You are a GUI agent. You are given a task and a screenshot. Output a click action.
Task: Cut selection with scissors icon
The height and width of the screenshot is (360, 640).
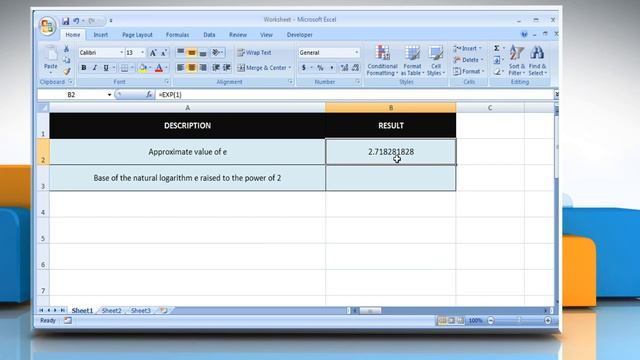click(x=67, y=49)
